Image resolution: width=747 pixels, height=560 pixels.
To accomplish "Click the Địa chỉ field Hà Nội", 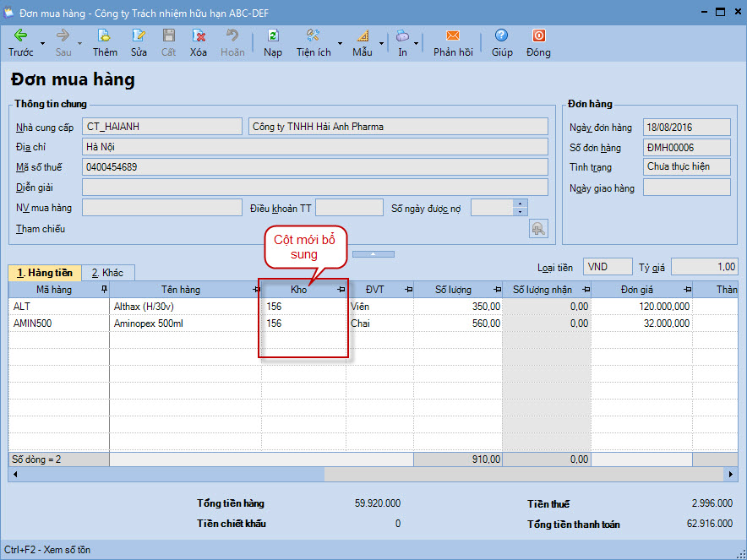I will pos(315,147).
